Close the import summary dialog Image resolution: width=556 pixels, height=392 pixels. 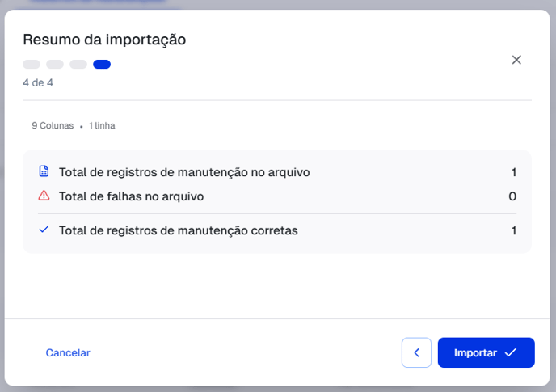tap(516, 60)
